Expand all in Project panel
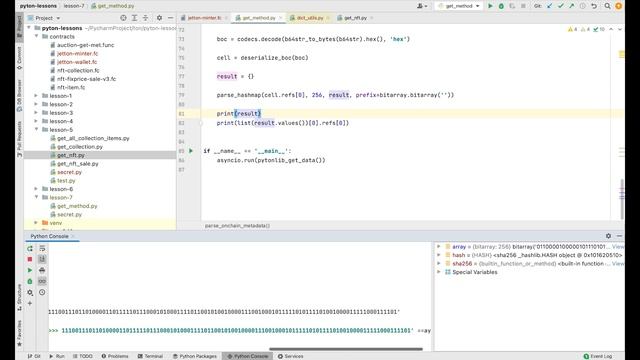 click(134, 18)
